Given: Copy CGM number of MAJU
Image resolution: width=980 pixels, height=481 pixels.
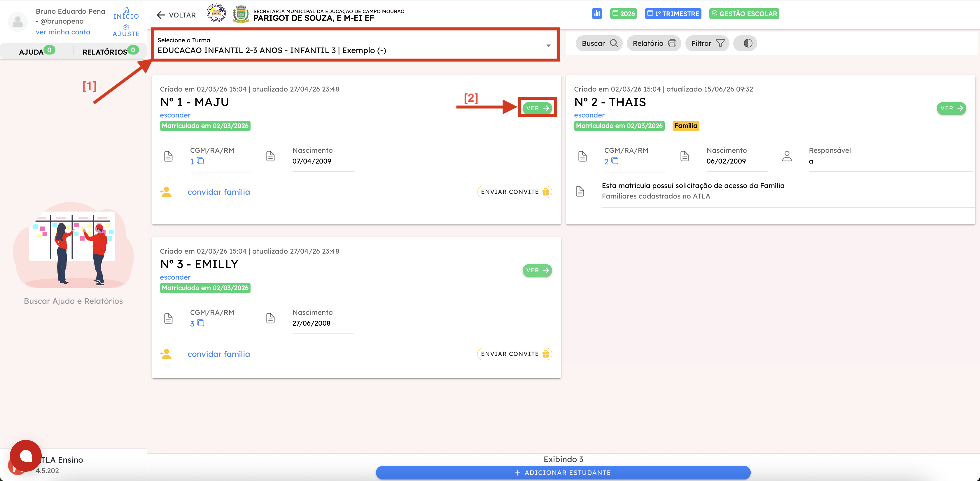Looking at the screenshot, I should pyautogui.click(x=200, y=161).
